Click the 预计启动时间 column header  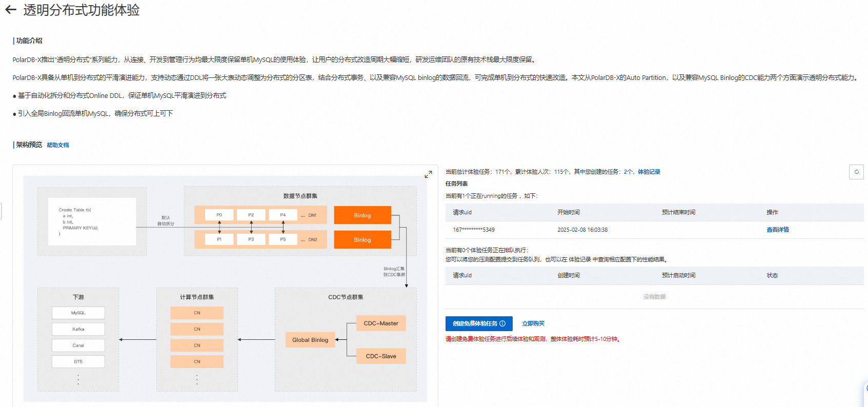(679, 275)
